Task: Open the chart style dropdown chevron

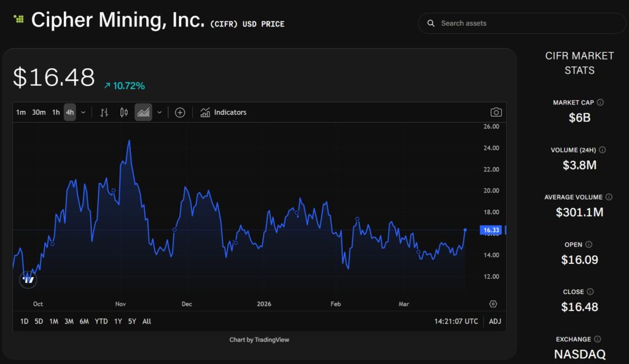Action: point(159,112)
